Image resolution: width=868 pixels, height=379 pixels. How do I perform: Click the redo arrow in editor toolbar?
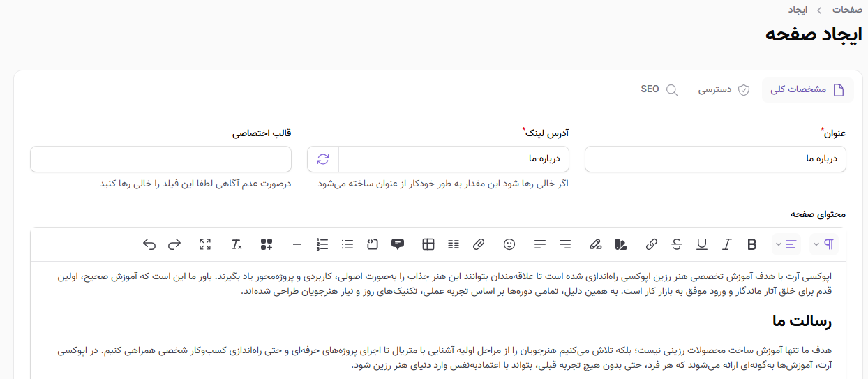[x=174, y=244]
